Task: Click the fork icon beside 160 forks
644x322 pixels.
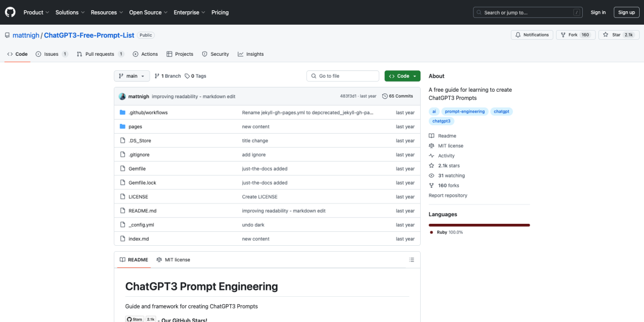Action: pyautogui.click(x=431, y=185)
